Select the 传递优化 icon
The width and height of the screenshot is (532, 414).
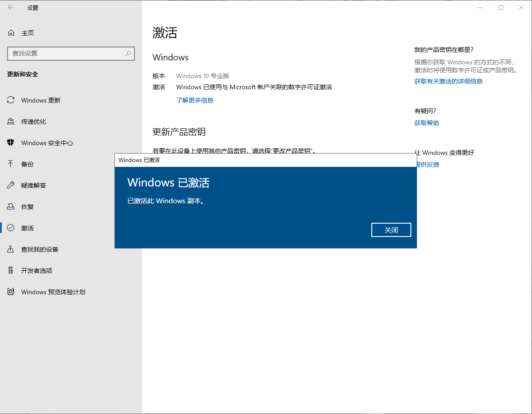click(x=11, y=121)
